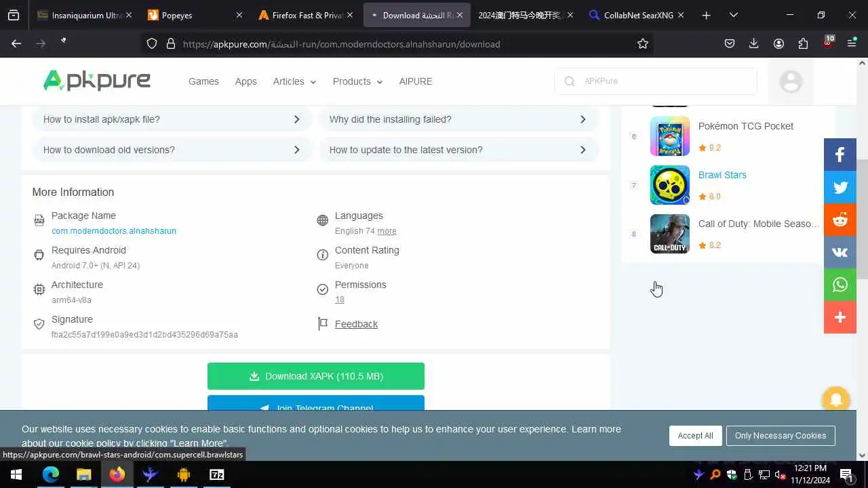Open the Extensions puzzle icon
868x488 pixels.
coord(803,43)
